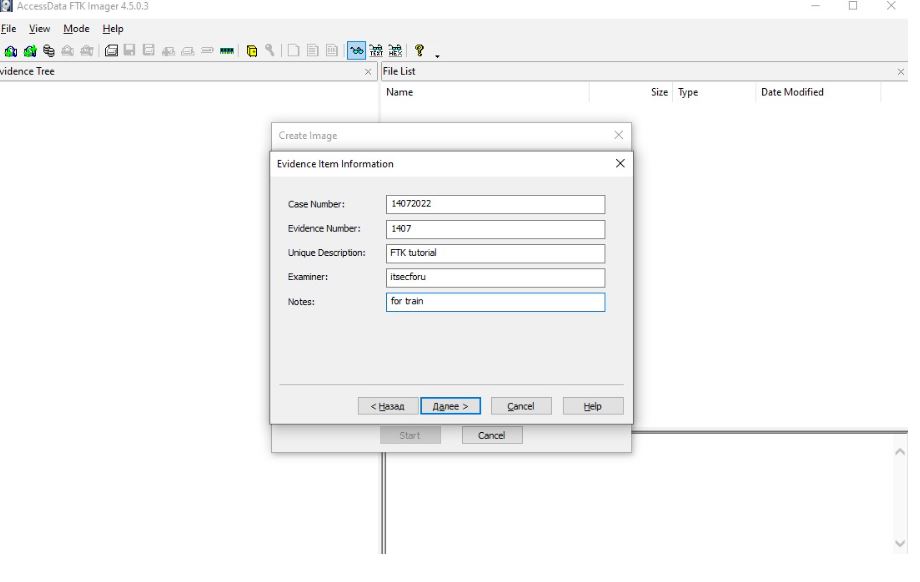The width and height of the screenshot is (920, 582).
Task: Open toolbar options dropdown arrow
Action: (437, 56)
